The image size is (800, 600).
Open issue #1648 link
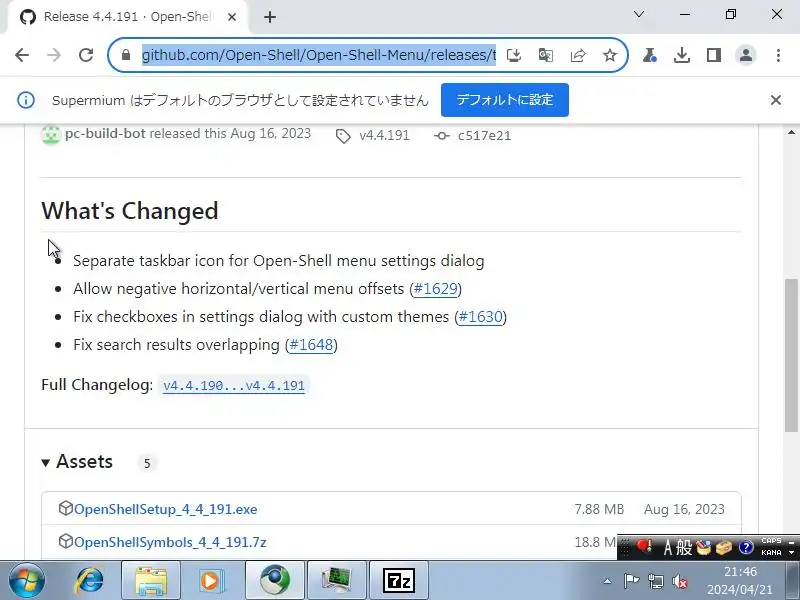click(311, 345)
